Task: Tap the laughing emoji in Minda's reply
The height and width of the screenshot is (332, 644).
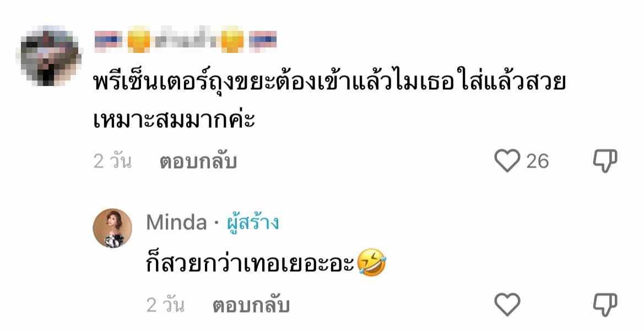Action: coord(372,263)
